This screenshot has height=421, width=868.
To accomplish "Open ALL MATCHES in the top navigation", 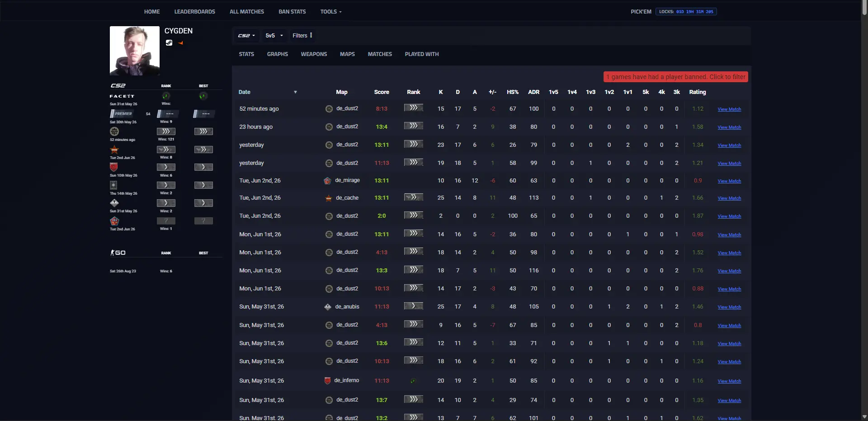I will [247, 12].
